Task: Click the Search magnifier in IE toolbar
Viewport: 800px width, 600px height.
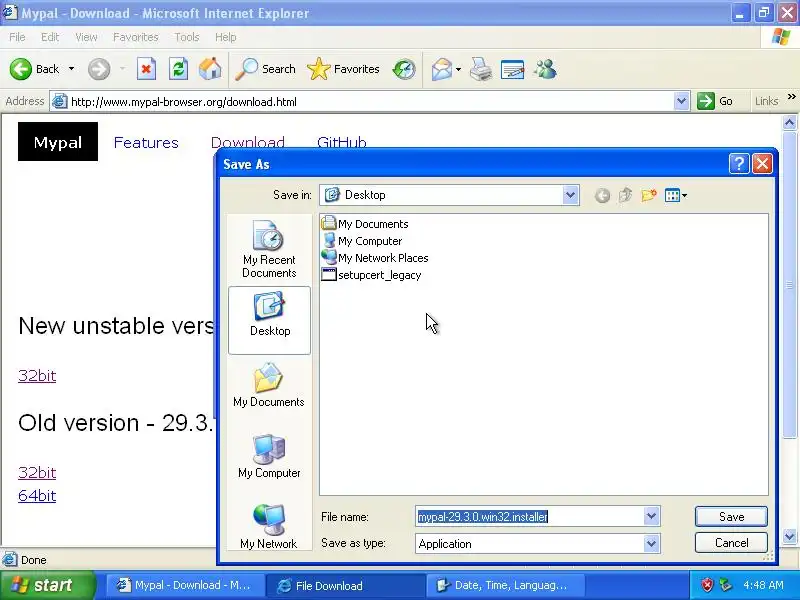Action: click(246, 69)
